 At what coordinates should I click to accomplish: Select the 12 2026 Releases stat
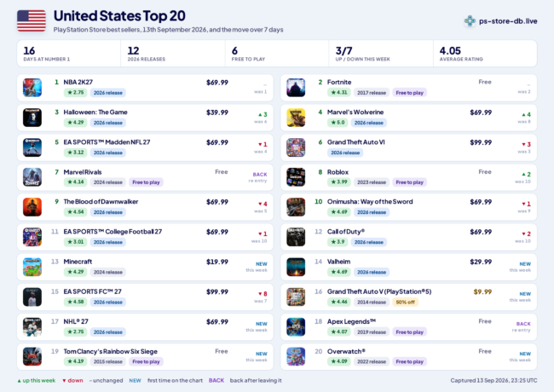173,54
